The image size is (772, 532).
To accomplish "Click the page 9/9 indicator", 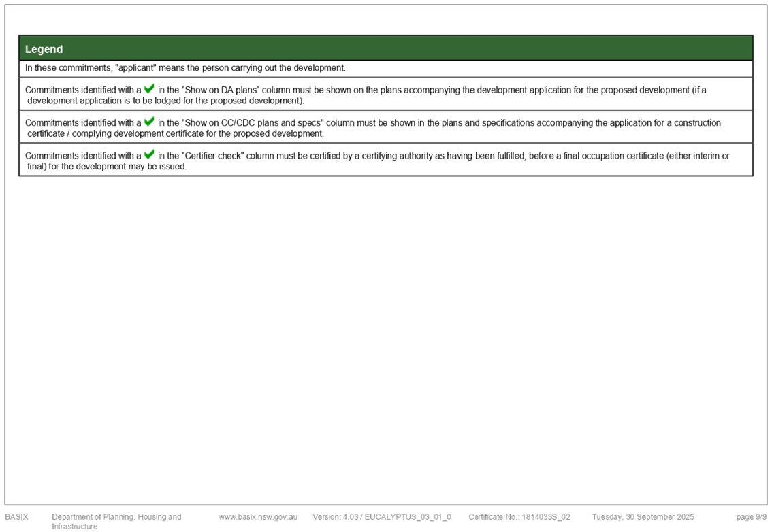I will tap(752, 517).
